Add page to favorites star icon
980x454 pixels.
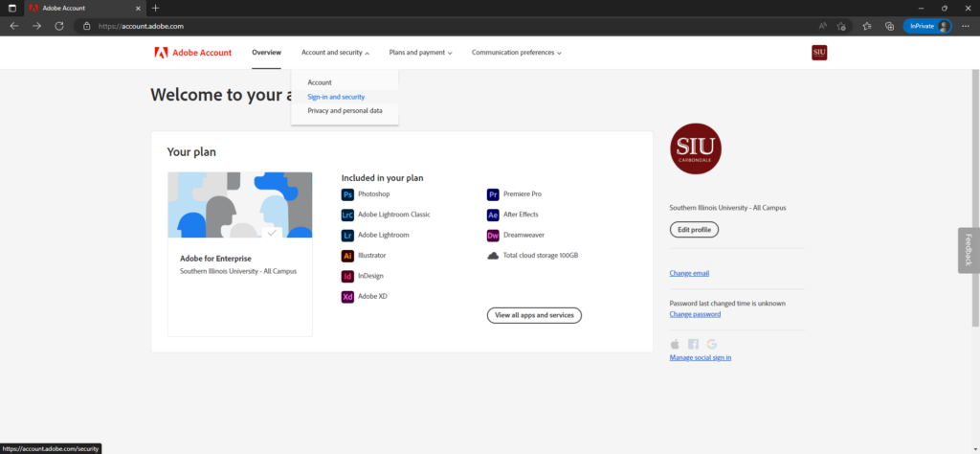pos(841,26)
